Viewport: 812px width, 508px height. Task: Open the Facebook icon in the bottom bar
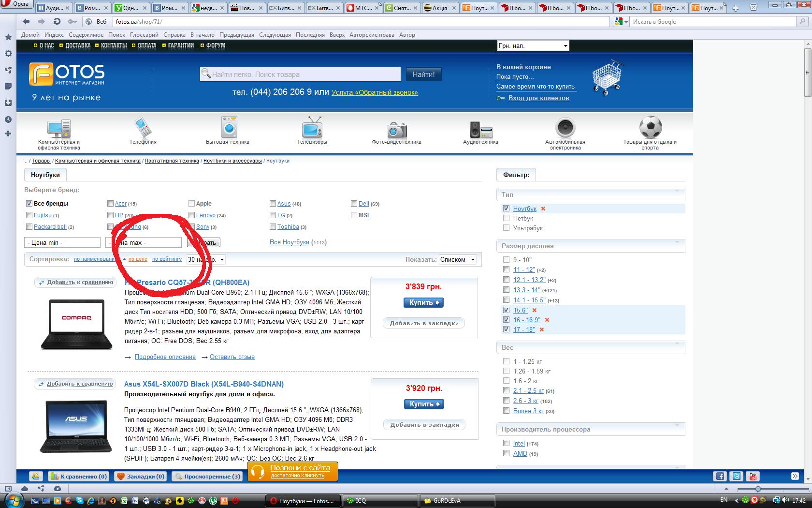(x=720, y=476)
